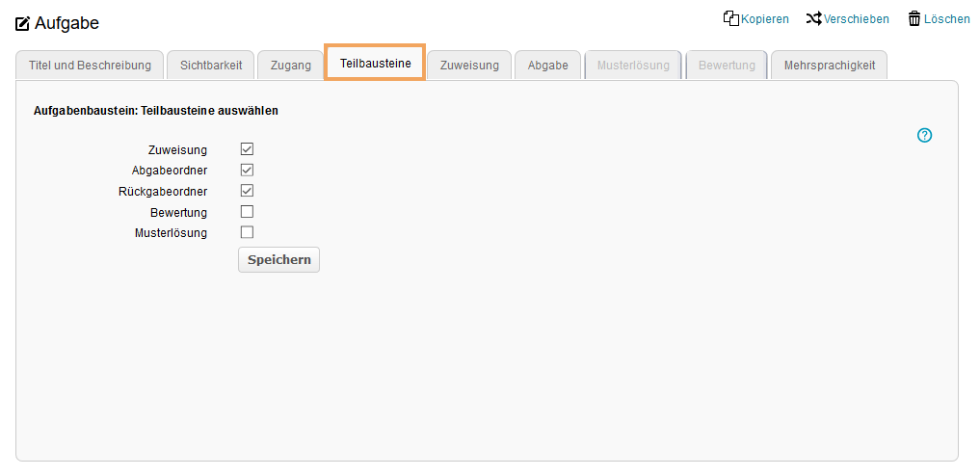980x476 pixels.
Task: Tick the Musterlösung checkbox
Action: click(x=247, y=232)
